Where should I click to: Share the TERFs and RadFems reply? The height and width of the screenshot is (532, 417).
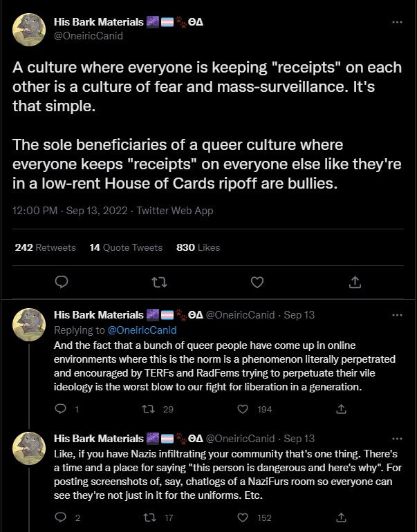coord(341,409)
